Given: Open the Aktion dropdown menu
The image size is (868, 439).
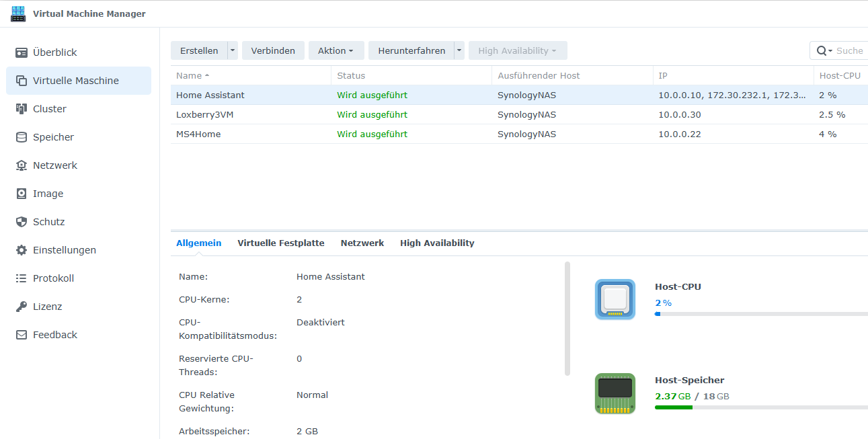Looking at the screenshot, I should point(336,50).
